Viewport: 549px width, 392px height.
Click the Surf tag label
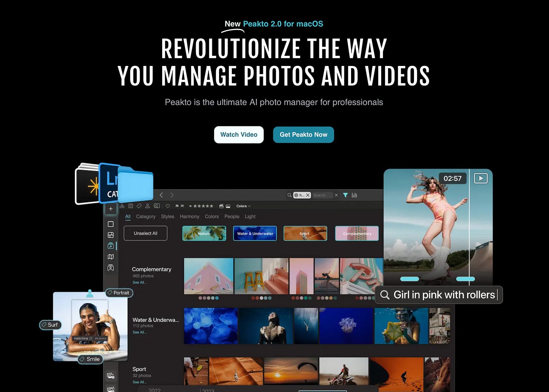tap(50, 325)
